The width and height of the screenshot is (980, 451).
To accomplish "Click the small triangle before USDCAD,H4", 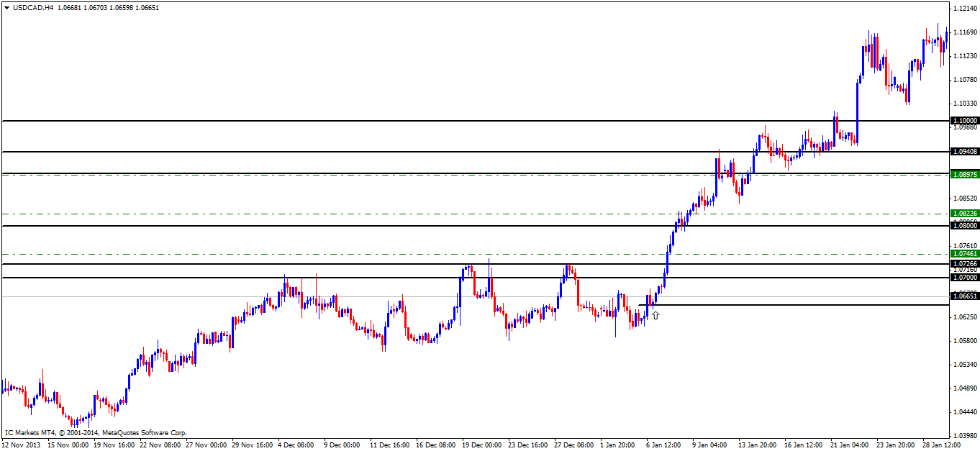I will [x=6, y=7].
